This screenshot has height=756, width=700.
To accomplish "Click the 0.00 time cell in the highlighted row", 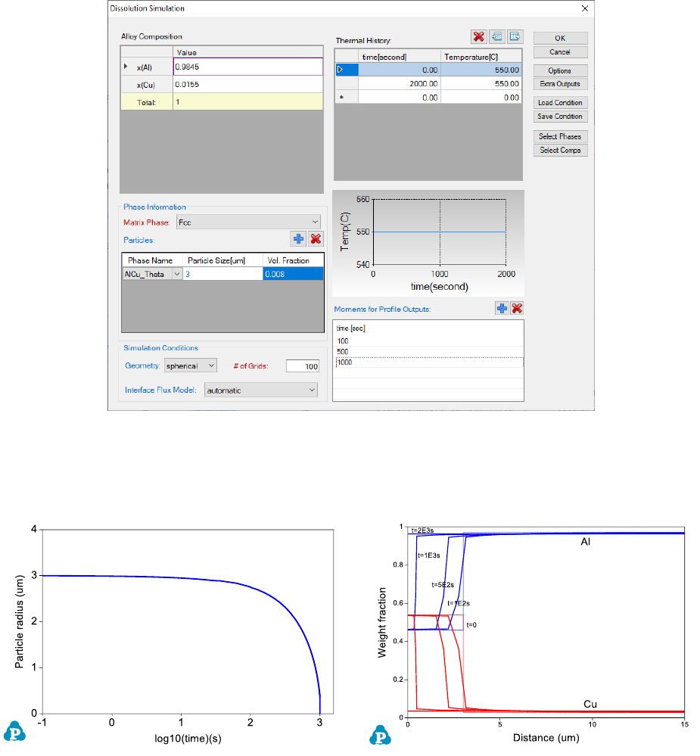I will [399, 70].
